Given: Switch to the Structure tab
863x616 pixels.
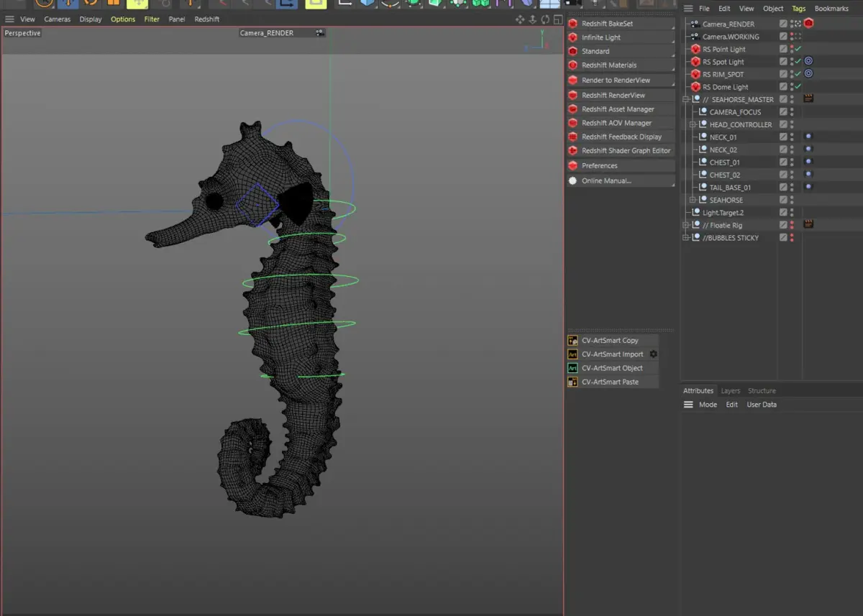Looking at the screenshot, I should (762, 391).
